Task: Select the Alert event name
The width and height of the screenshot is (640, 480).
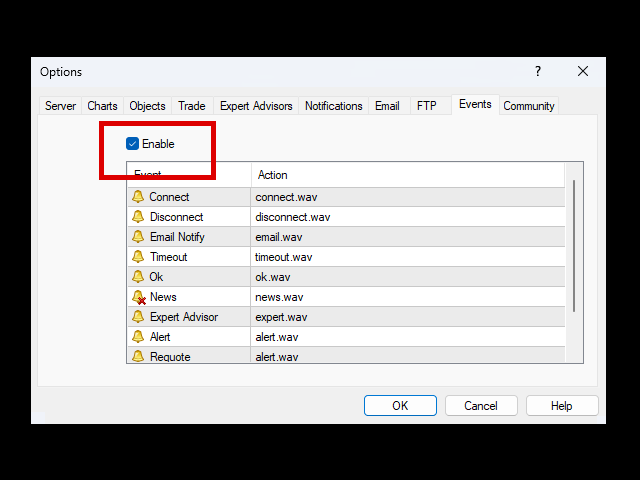Action: point(160,337)
